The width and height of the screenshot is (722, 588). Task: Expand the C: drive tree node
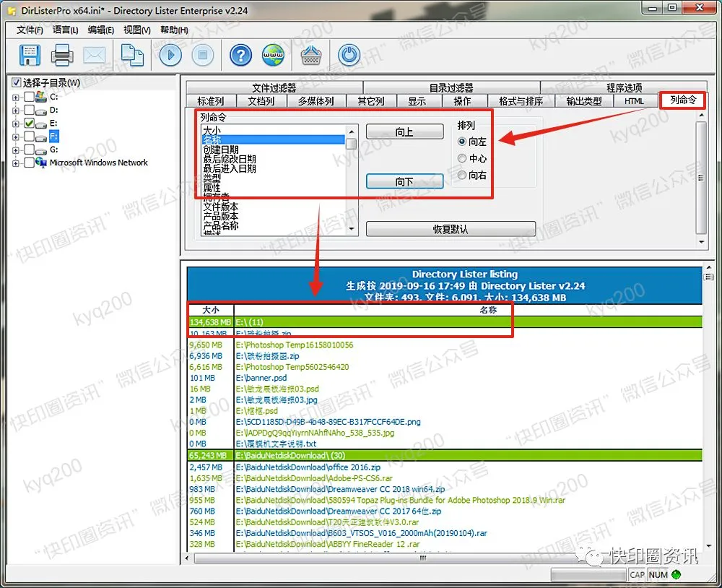[x=16, y=98]
